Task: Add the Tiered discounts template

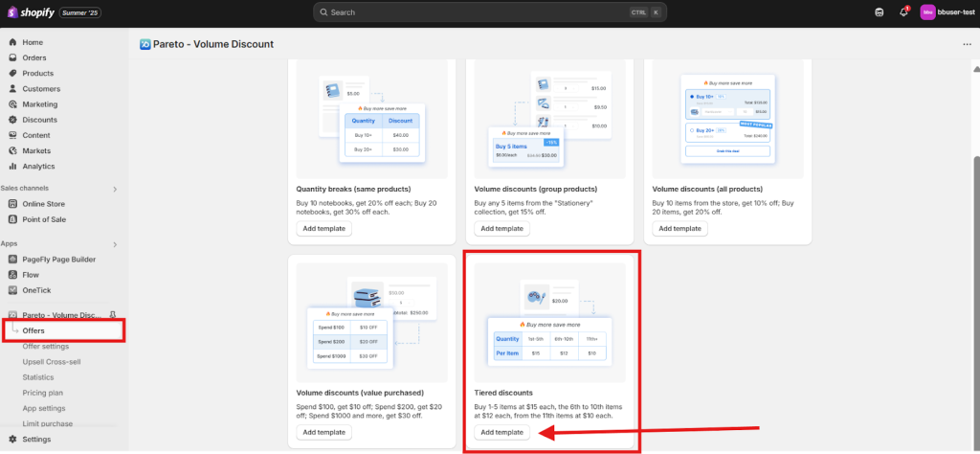Action: point(501,432)
